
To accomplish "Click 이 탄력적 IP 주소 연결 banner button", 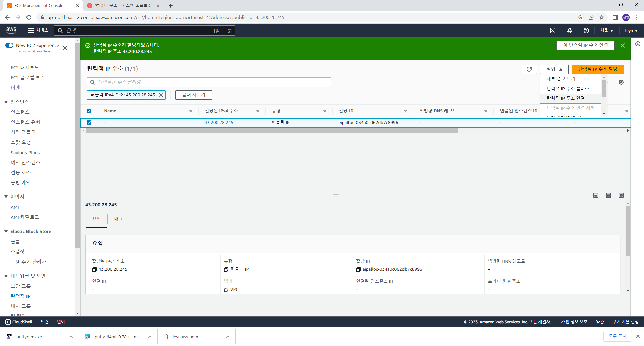I will coord(586,45).
